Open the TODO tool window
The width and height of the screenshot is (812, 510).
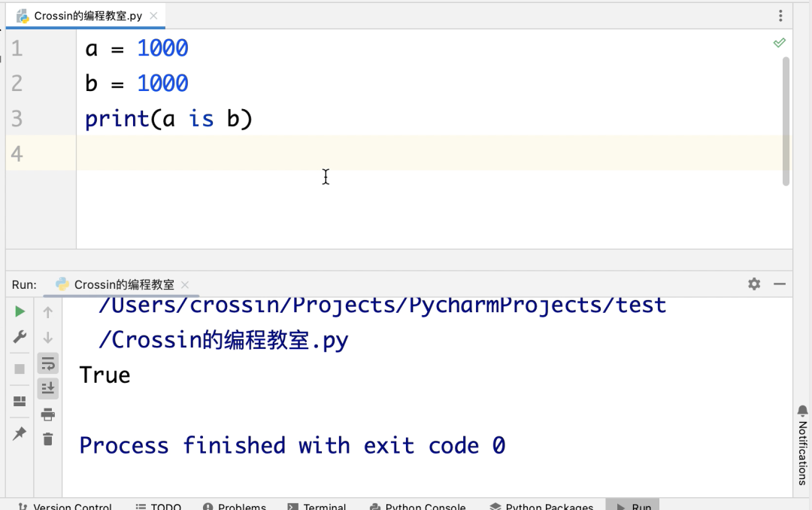point(158,506)
